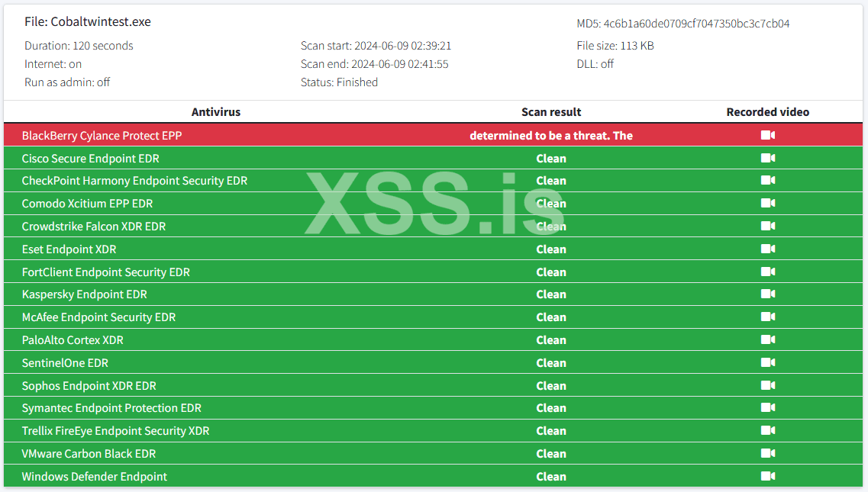Image resolution: width=868 pixels, height=492 pixels.
Task: Open recorded video for Comodo Xcitium EPP EDR
Action: click(768, 203)
